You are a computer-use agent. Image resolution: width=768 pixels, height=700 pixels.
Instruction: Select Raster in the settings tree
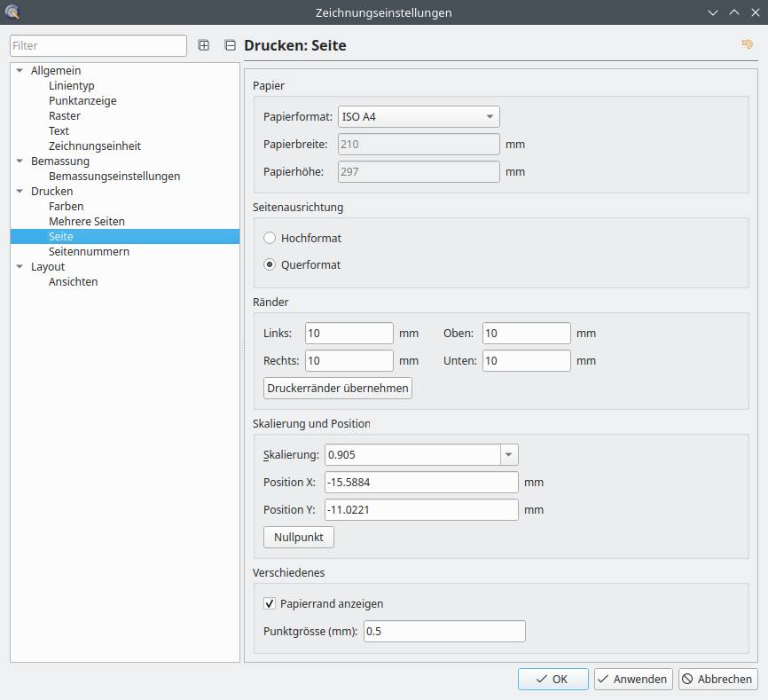point(65,116)
